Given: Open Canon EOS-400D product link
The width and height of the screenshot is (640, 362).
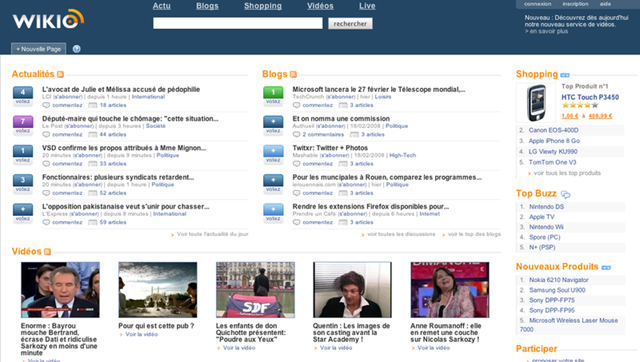Looking at the screenshot, I should [553, 130].
